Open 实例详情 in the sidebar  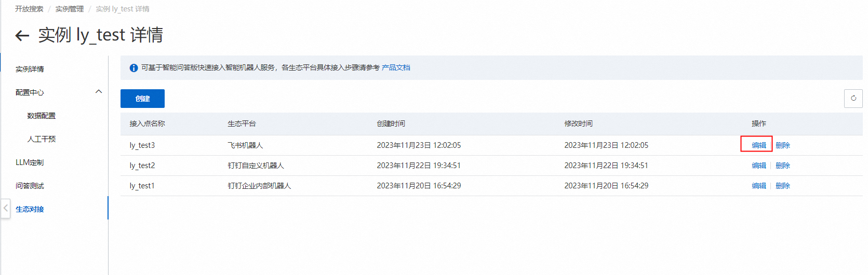30,69
